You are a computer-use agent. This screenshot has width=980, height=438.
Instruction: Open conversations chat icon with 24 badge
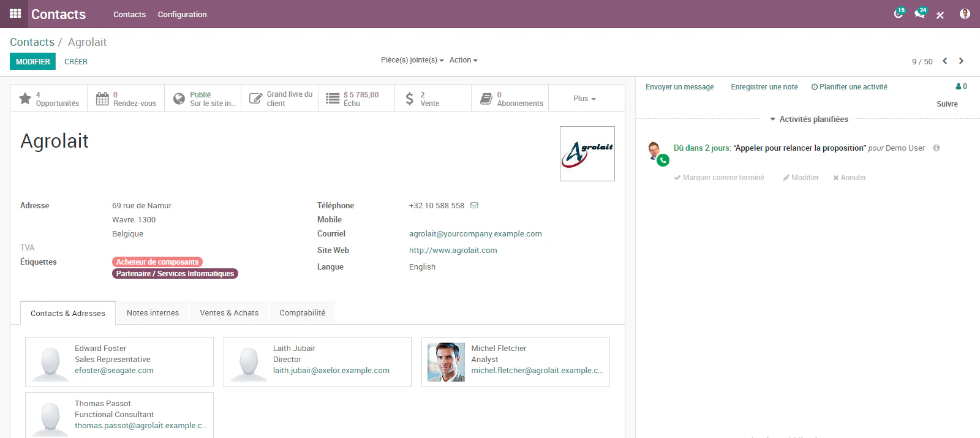pos(919,13)
